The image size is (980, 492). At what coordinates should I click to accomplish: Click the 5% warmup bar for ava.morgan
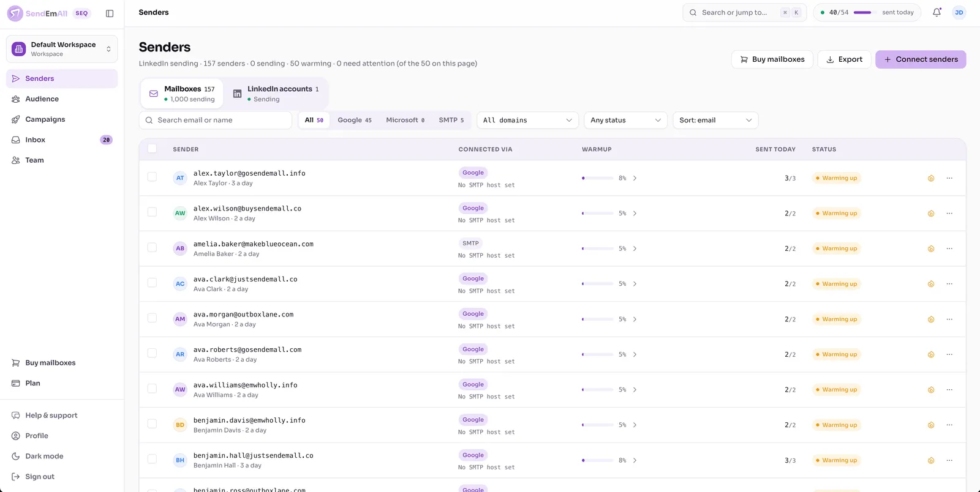click(597, 319)
